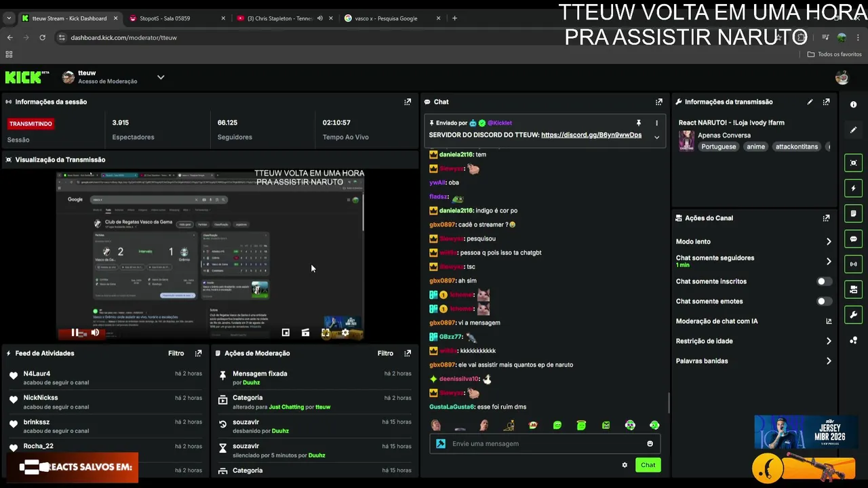Open the pinned message options menu
The height and width of the screenshot is (488, 868).
click(656, 123)
